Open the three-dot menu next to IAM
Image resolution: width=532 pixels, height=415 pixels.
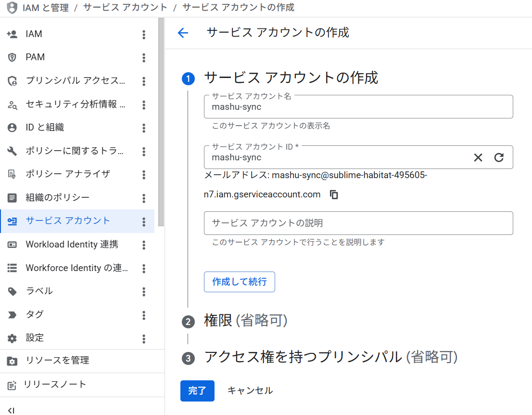[x=144, y=34]
